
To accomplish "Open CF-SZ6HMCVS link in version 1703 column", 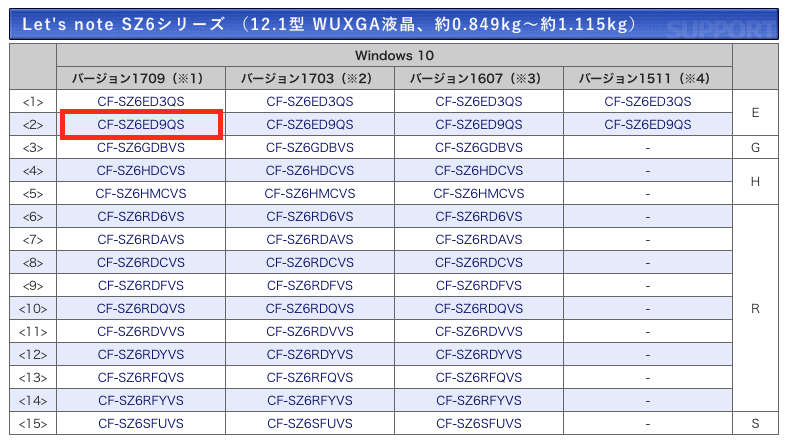I will 310,194.
